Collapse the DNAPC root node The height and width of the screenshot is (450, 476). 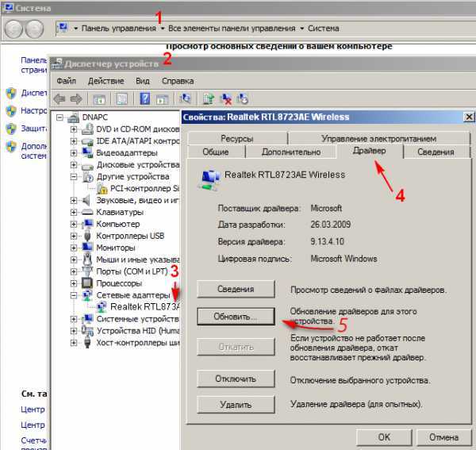59,117
